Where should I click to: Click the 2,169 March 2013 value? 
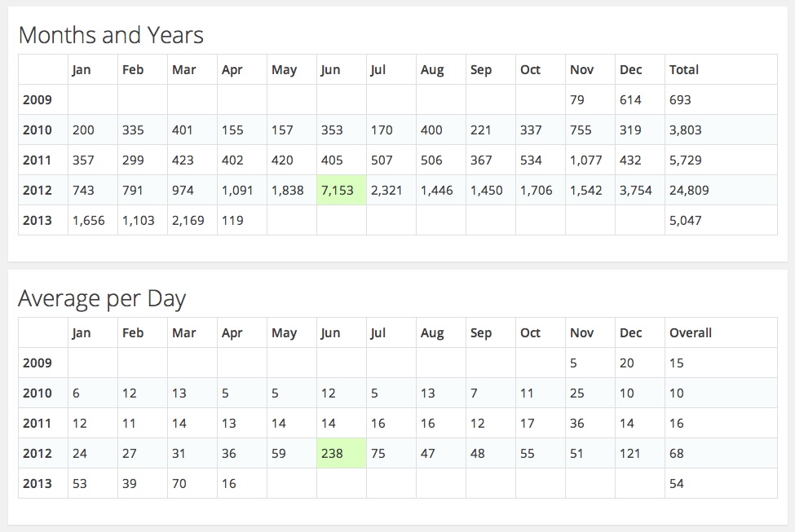[x=188, y=221]
